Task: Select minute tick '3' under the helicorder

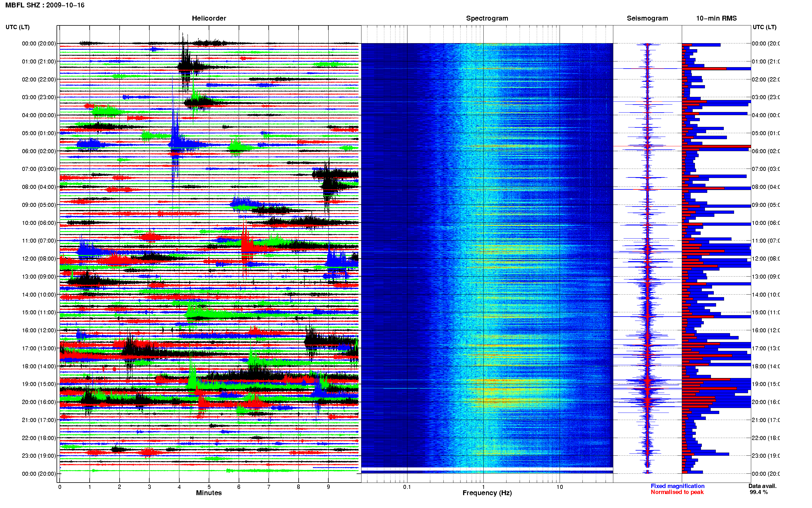Action: click(149, 487)
